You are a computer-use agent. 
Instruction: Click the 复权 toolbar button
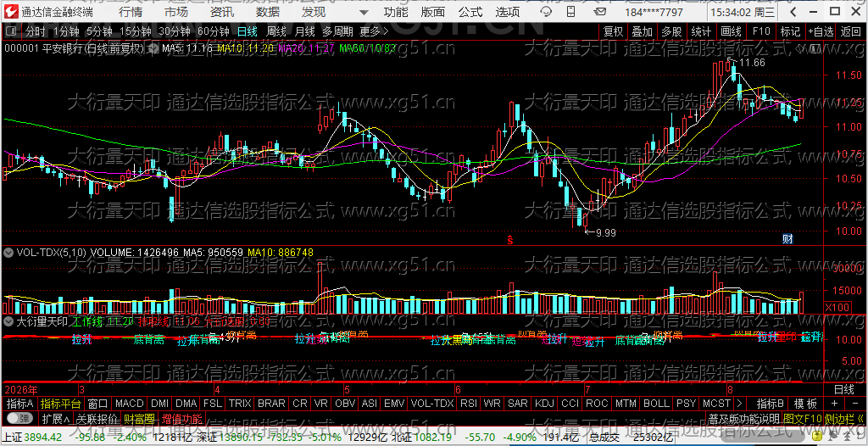click(x=614, y=31)
